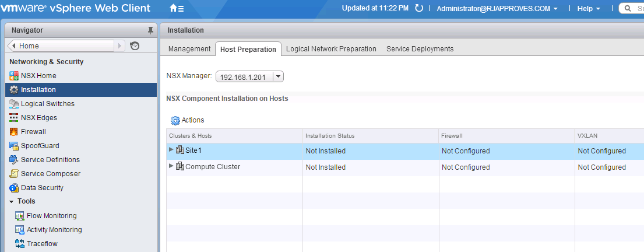Click the Installation gear icon in Navigator
This screenshot has width=644, height=252.
(14, 90)
